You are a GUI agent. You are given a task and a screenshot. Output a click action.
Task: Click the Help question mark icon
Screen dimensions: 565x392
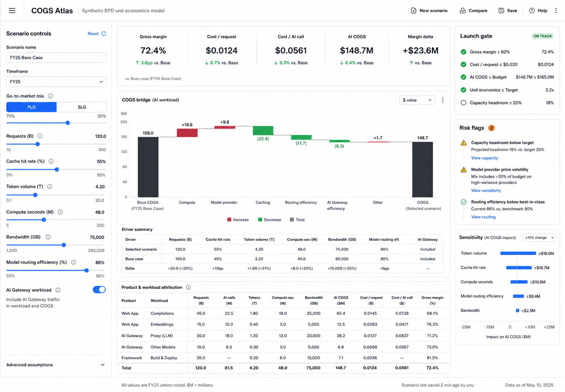click(532, 11)
